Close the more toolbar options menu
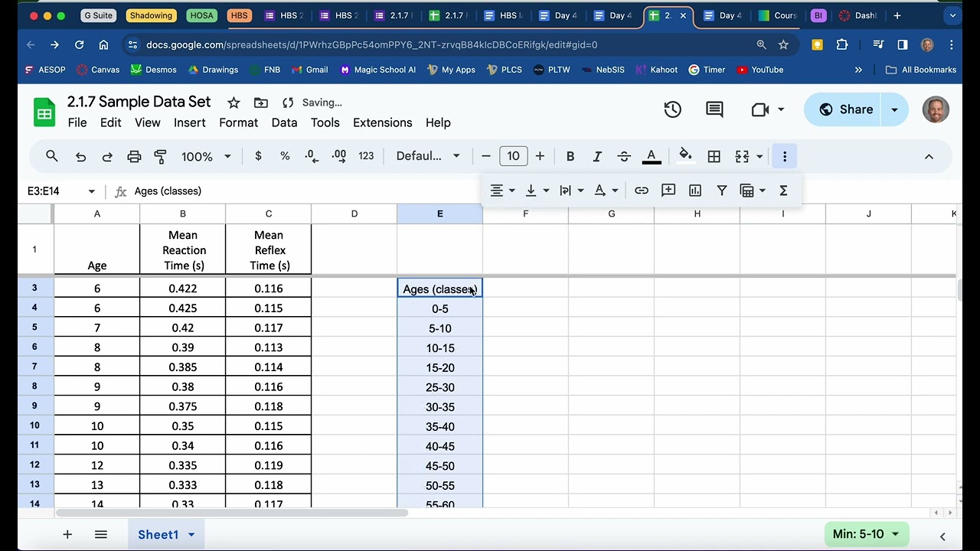This screenshot has width=980, height=551. click(x=785, y=156)
